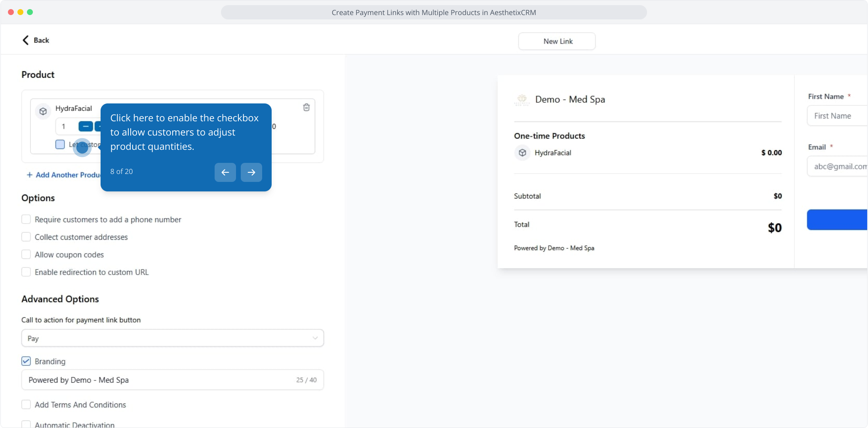The image size is (868, 428).
Task: Uncheck the Branding checkbox
Action: pos(26,361)
